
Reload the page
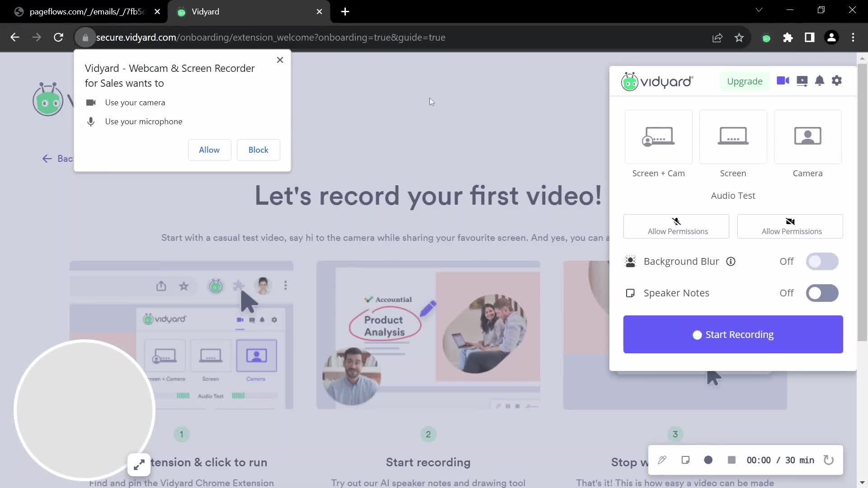coord(58,38)
